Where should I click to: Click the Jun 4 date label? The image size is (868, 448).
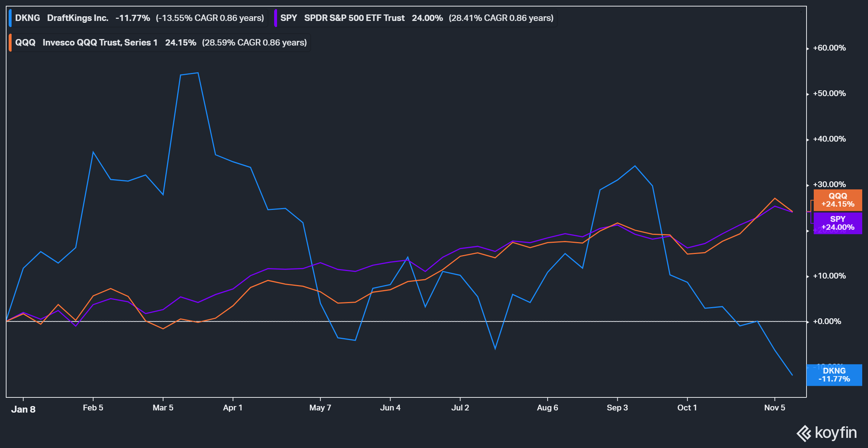coord(390,408)
